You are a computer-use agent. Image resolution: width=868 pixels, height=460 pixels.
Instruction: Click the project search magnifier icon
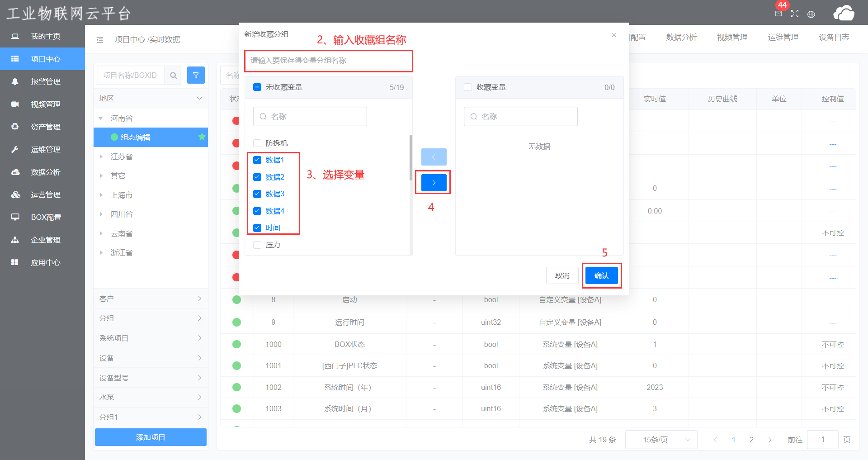pyautogui.click(x=173, y=76)
